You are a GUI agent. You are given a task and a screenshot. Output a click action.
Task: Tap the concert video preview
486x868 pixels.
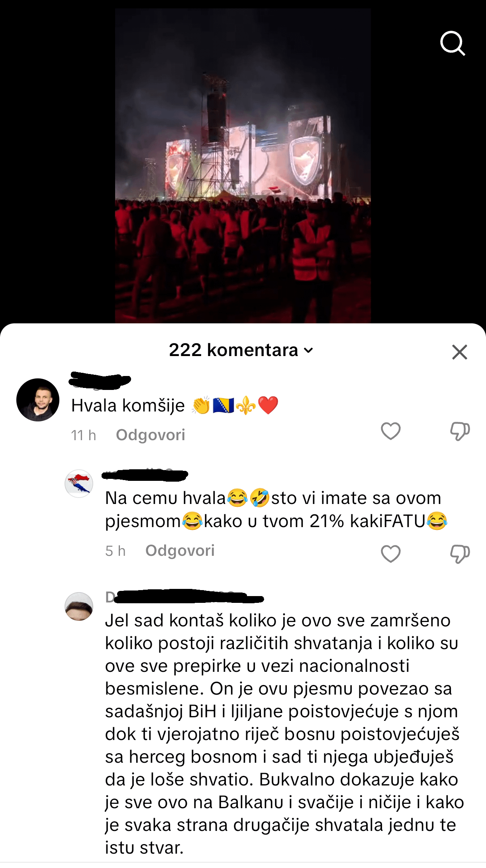243,166
